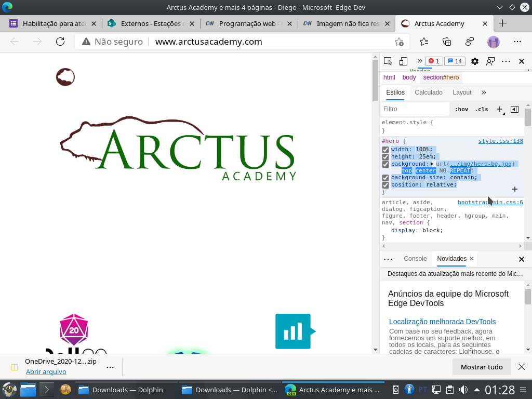Click the Roll20 d20 dice logo
The height and width of the screenshot is (399, 532).
point(74,329)
